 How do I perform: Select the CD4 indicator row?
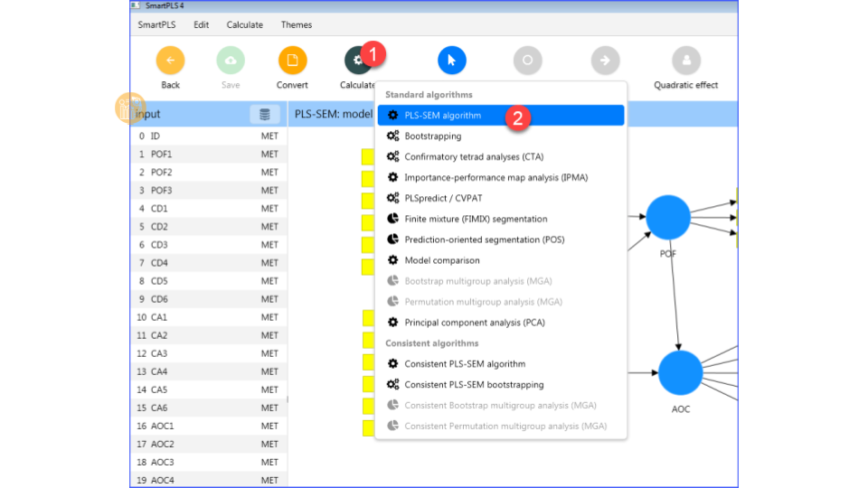coord(209,263)
